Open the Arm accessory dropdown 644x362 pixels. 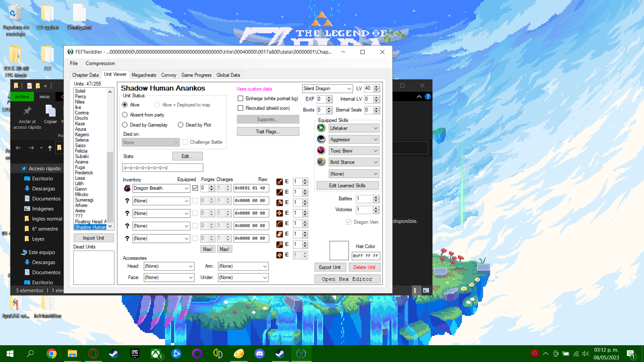pos(243,266)
